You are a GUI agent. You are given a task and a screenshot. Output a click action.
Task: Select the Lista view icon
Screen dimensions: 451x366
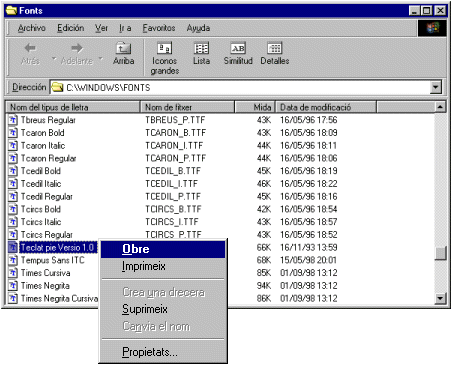pyautogui.click(x=201, y=49)
